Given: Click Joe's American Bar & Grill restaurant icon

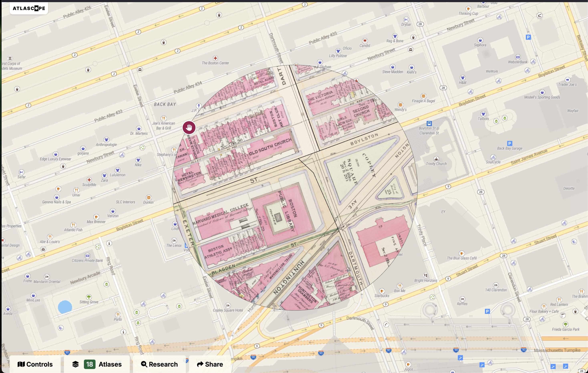Looking at the screenshot, I should (x=164, y=118).
